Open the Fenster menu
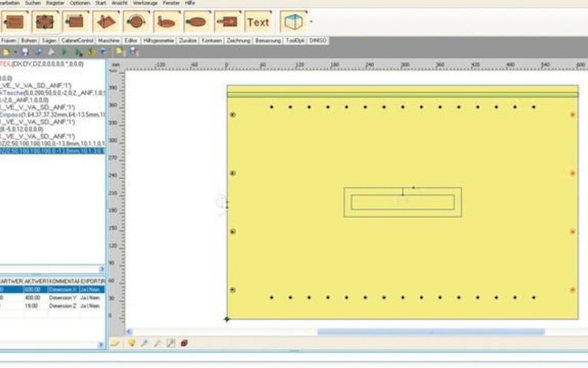 (x=171, y=3)
